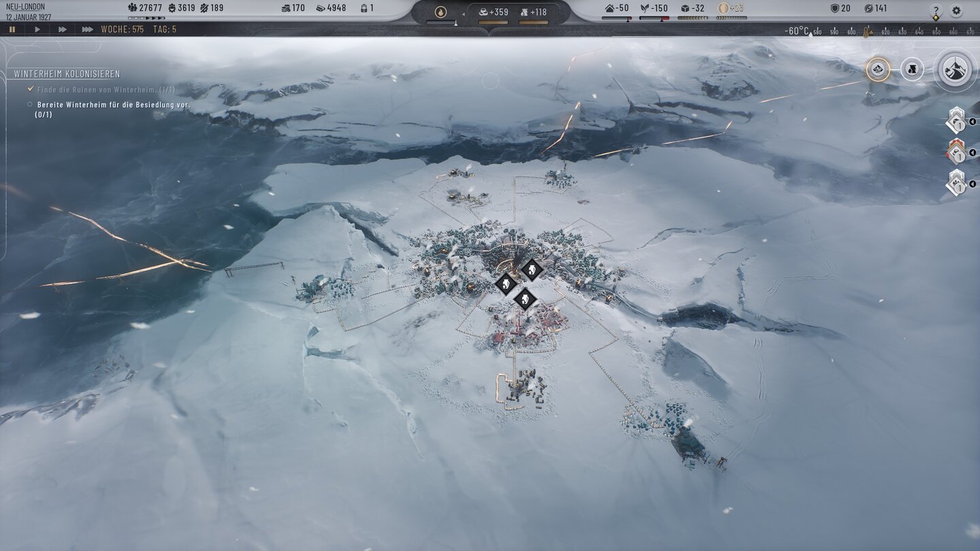
Task: Click the heatstamps 170 coin icon
Action: point(285,8)
